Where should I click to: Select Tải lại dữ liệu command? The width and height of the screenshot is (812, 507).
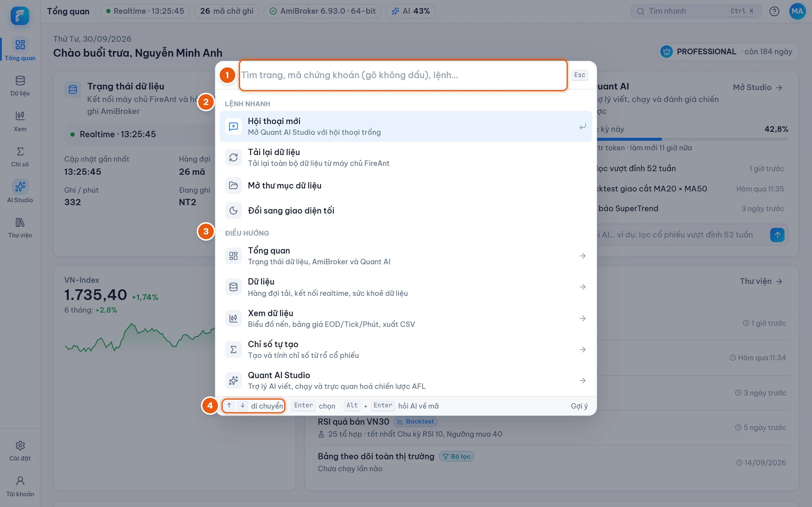point(406,157)
